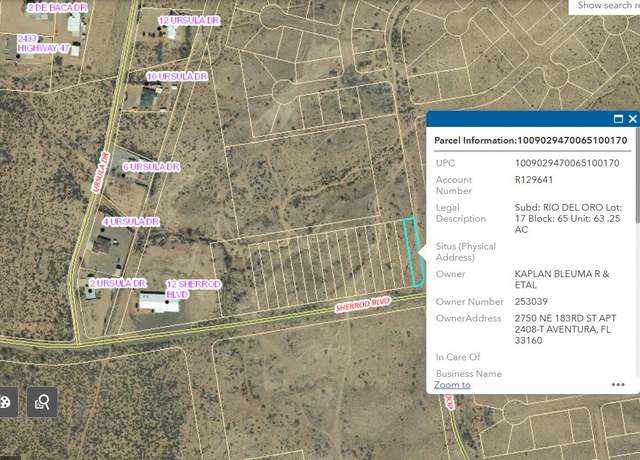640x460 pixels.
Task: Click the RIO DEL ORO legal description
Action: click(x=568, y=218)
